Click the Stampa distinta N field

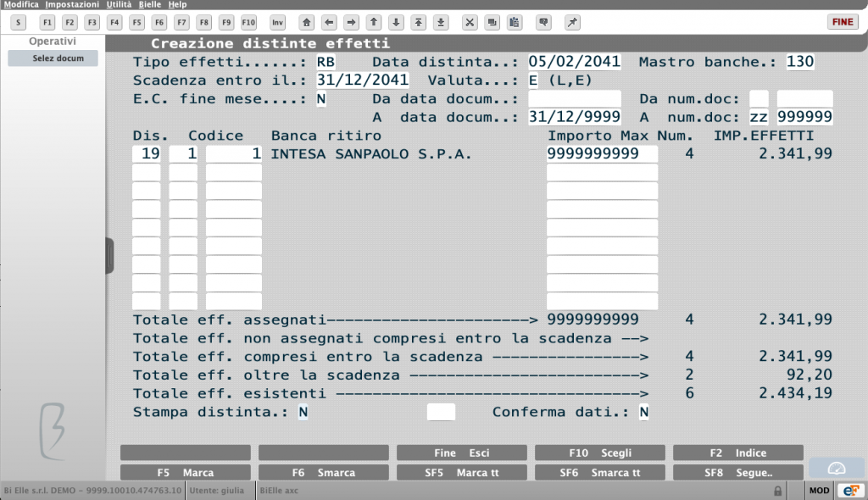tap(303, 412)
